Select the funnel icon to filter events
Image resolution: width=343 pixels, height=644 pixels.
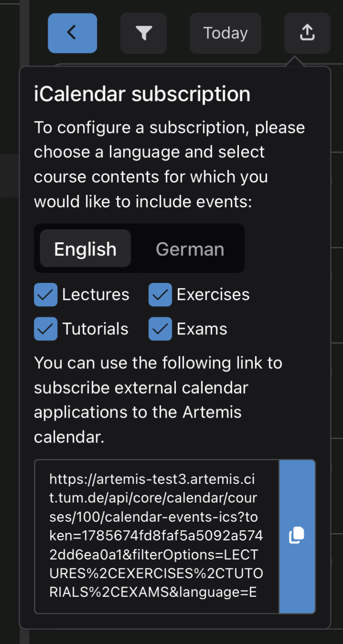click(x=143, y=33)
